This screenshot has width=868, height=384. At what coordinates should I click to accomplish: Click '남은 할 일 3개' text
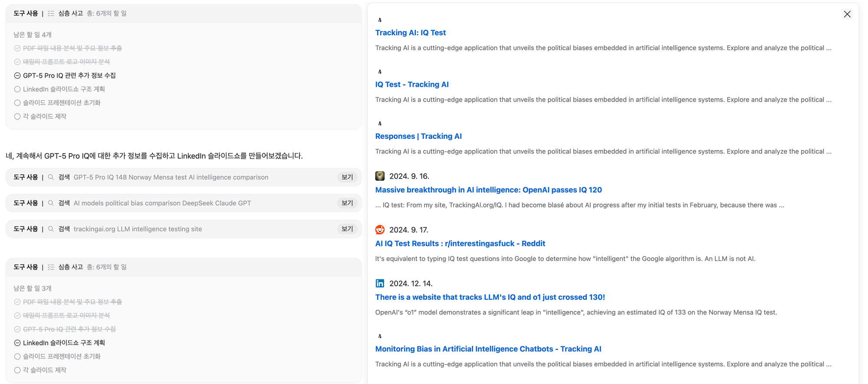pos(33,288)
